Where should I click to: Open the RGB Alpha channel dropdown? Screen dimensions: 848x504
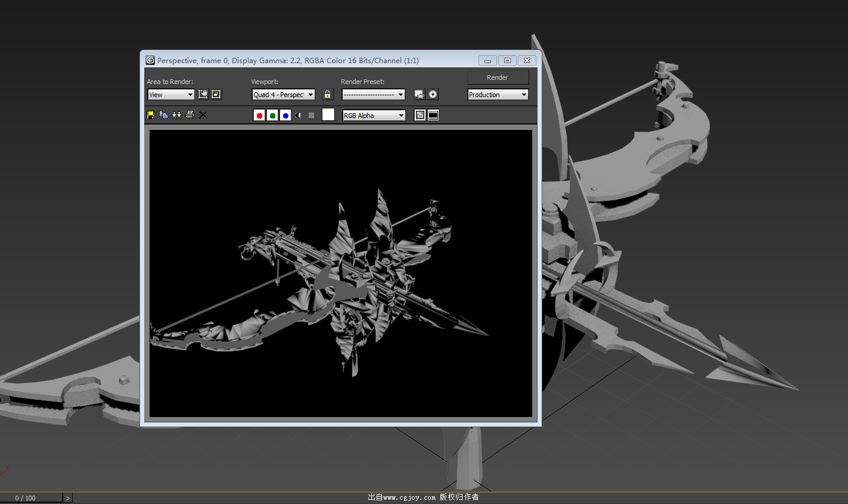click(x=374, y=116)
